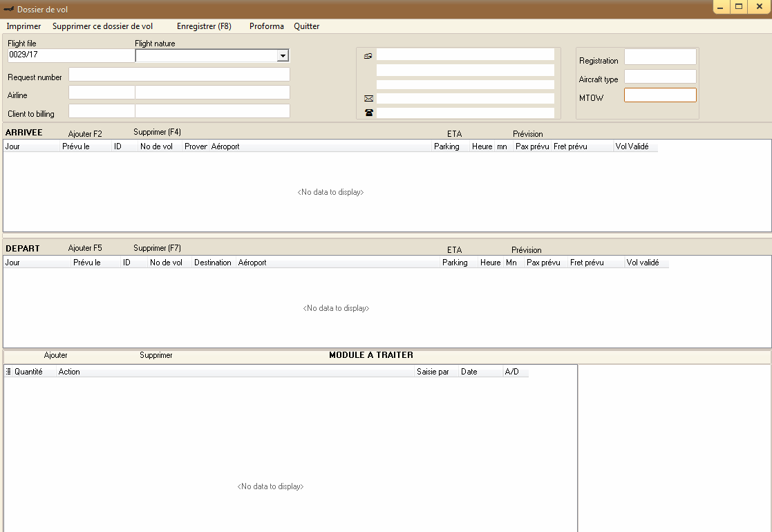Open the Imprimer menu
The width and height of the screenshot is (772, 532).
click(x=23, y=26)
